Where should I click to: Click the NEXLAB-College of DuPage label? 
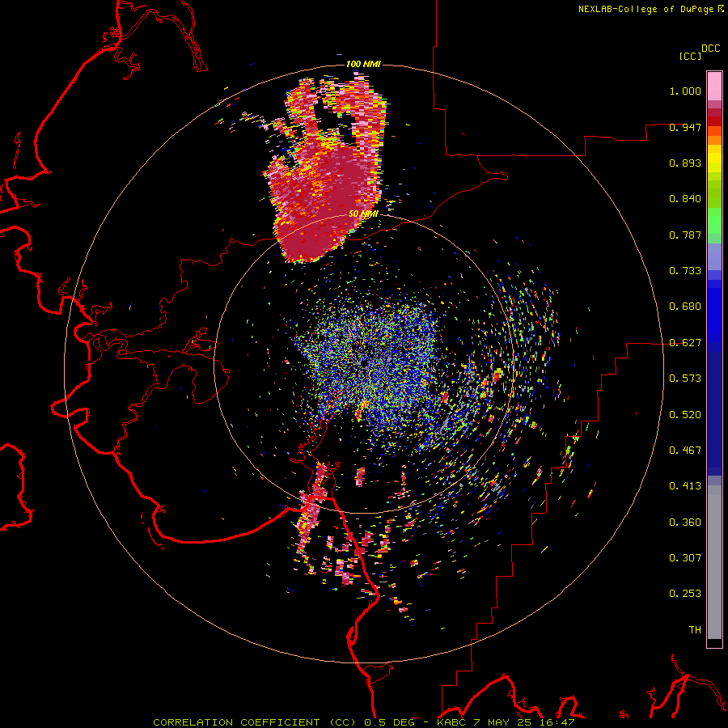click(x=645, y=9)
